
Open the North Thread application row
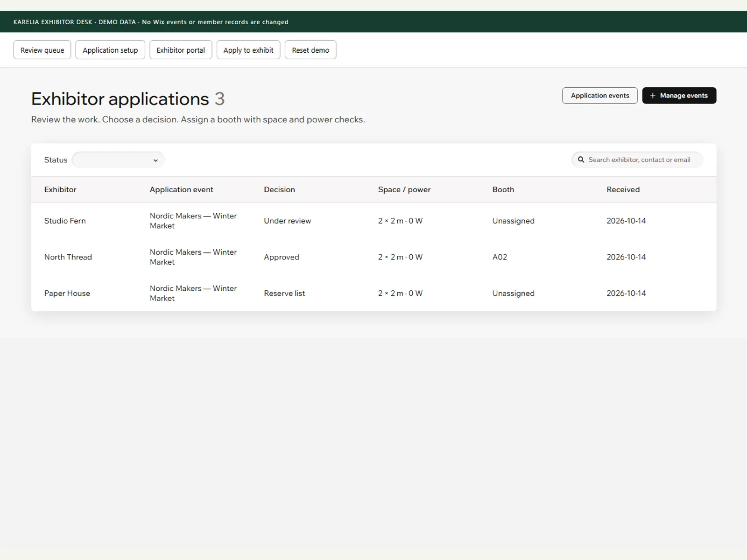click(x=373, y=257)
